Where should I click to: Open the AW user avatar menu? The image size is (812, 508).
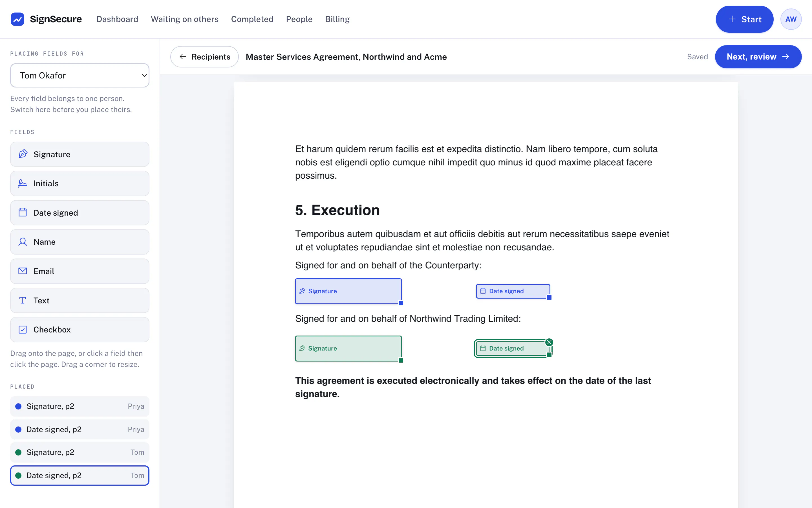click(791, 19)
